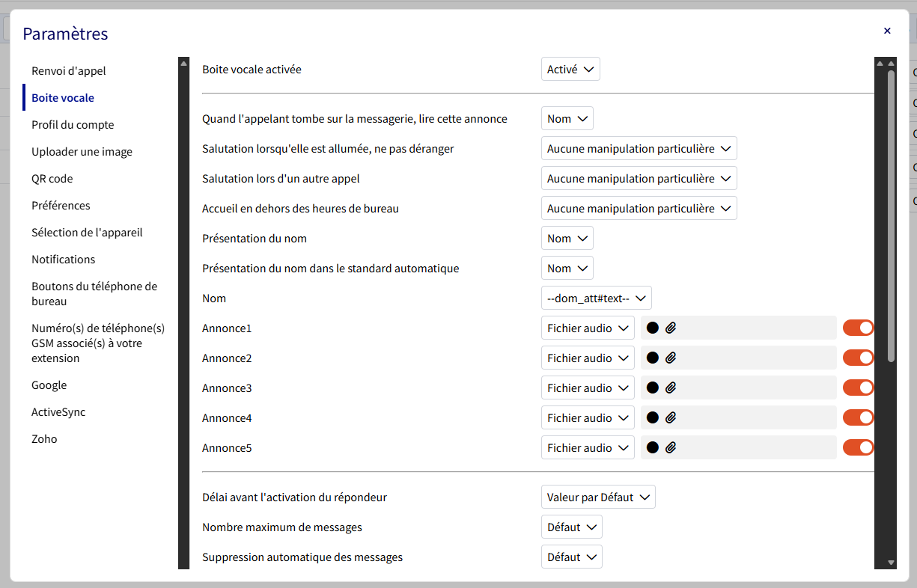This screenshot has height=588, width=917.
Task: Click the paperclip attach icon for Annonce1
Action: click(x=671, y=328)
